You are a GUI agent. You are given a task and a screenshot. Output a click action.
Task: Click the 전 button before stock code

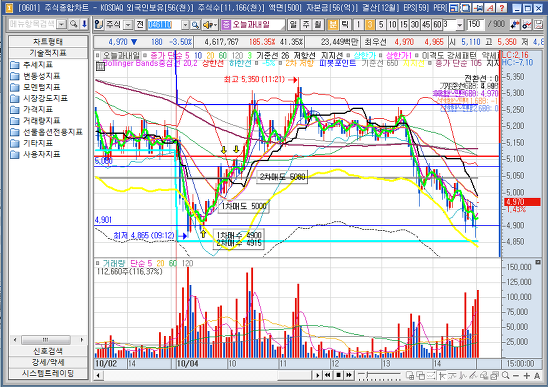tap(140, 24)
